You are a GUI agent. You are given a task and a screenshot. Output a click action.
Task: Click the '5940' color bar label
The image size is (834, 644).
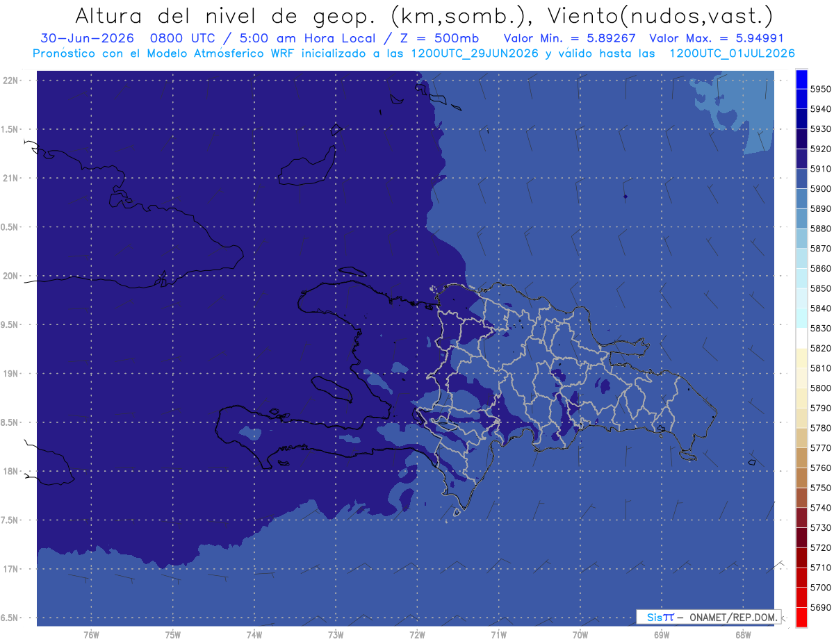pos(820,109)
